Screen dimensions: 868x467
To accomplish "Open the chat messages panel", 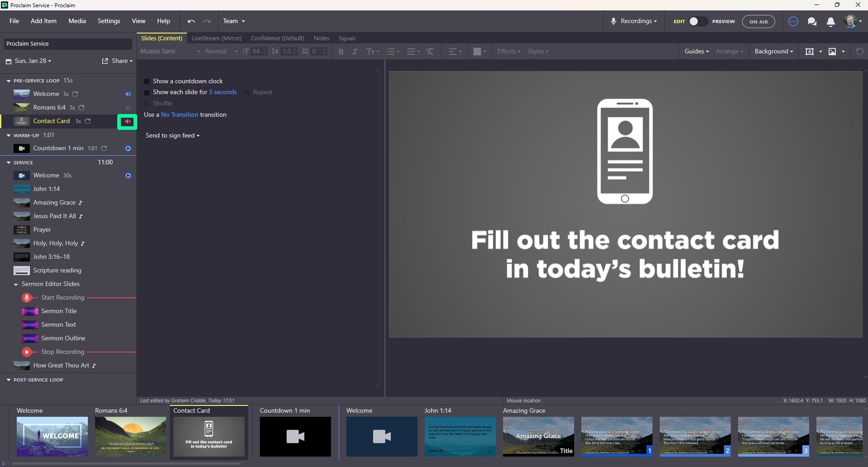I will click(x=812, y=21).
